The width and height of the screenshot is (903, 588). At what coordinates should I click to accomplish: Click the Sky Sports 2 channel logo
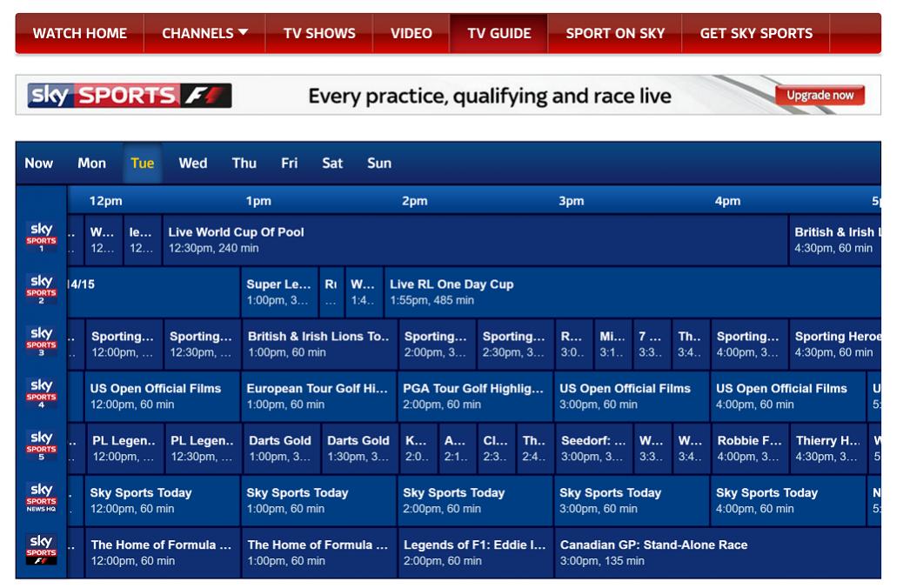pyautogui.click(x=42, y=289)
